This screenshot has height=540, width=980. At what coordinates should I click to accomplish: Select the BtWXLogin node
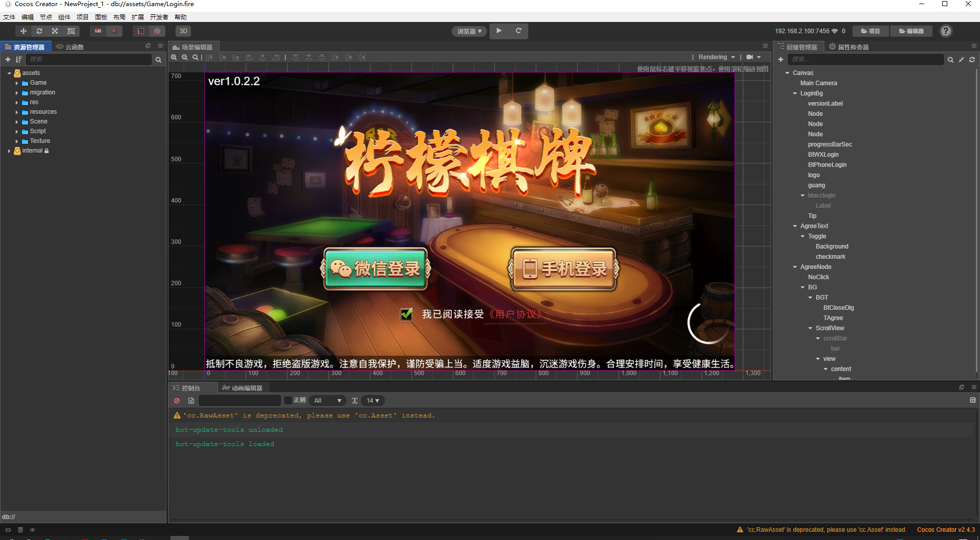(x=823, y=155)
